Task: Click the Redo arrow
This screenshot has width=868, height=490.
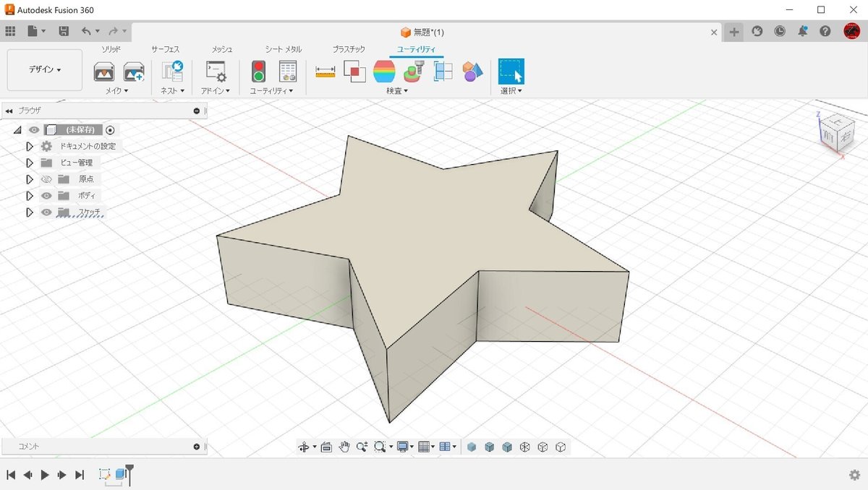Action: click(113, 31)
